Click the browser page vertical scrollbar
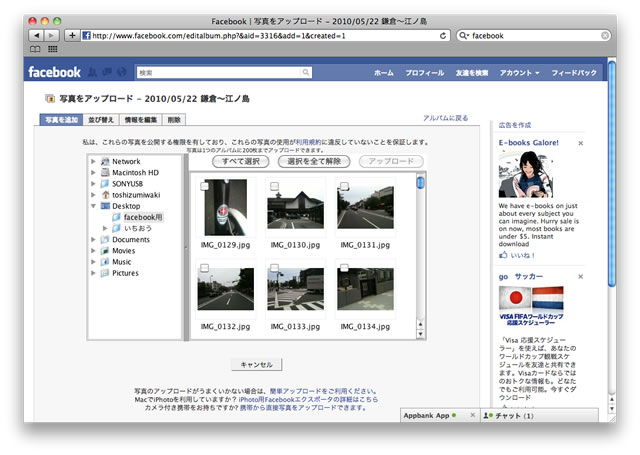Image resolution: width=640 pixels, height=455 pixels. [611, 173]
